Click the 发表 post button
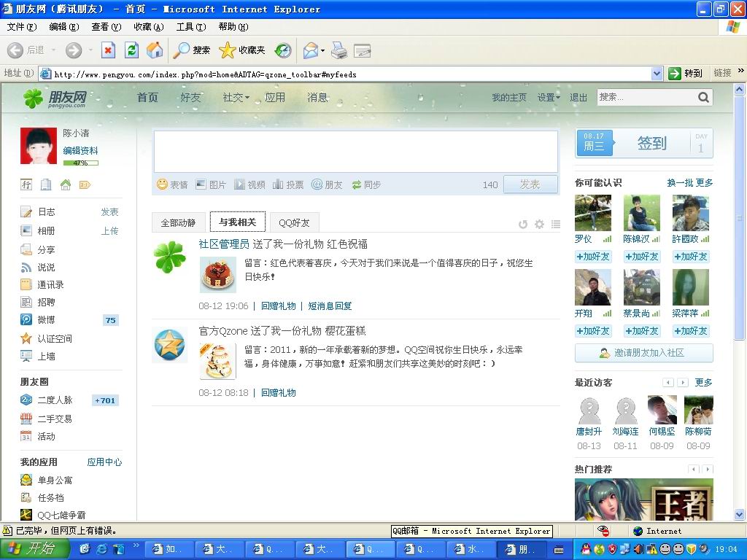 coord(530,184)
